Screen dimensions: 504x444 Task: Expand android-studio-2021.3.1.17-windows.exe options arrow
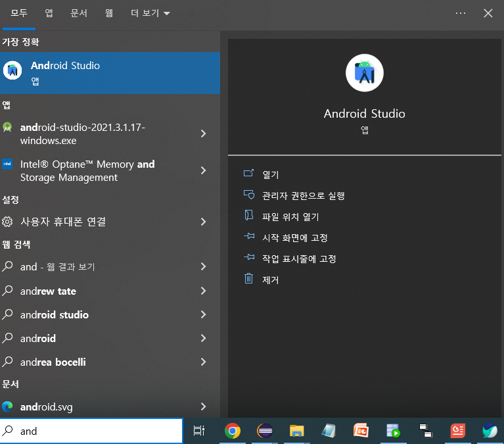(203, 134)
